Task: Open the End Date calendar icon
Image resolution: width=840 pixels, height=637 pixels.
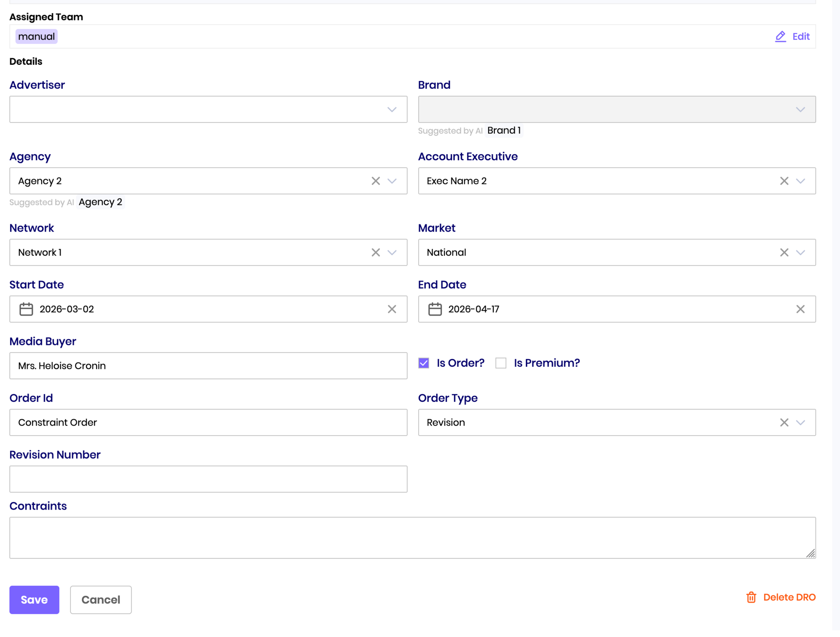Action: [434, 309]
